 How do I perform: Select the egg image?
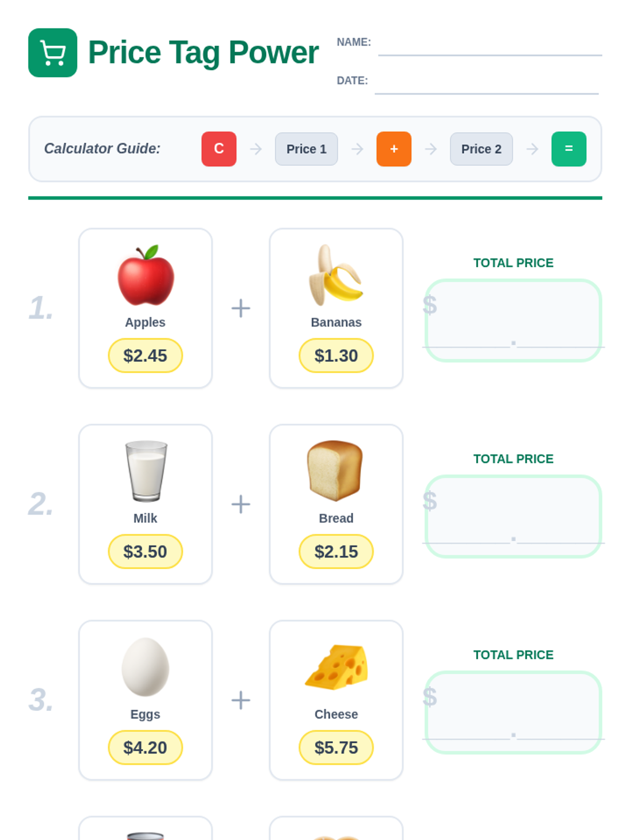pyautogui.click(x=145, y=667)
